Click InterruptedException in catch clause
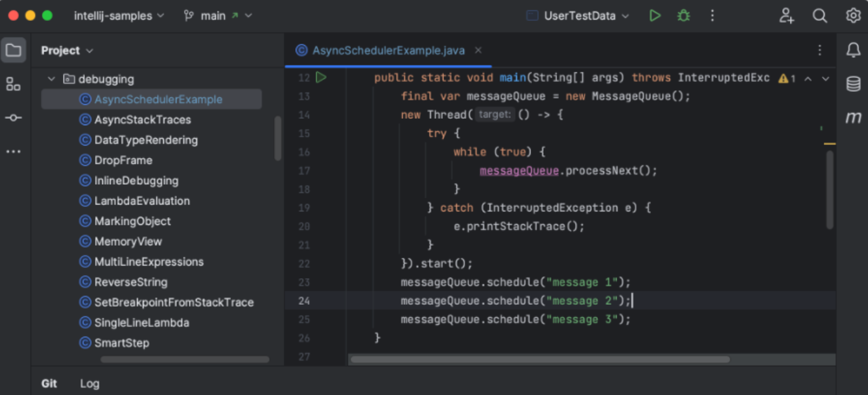This screenshot has width=868, height=395. (x=553, y=208)
